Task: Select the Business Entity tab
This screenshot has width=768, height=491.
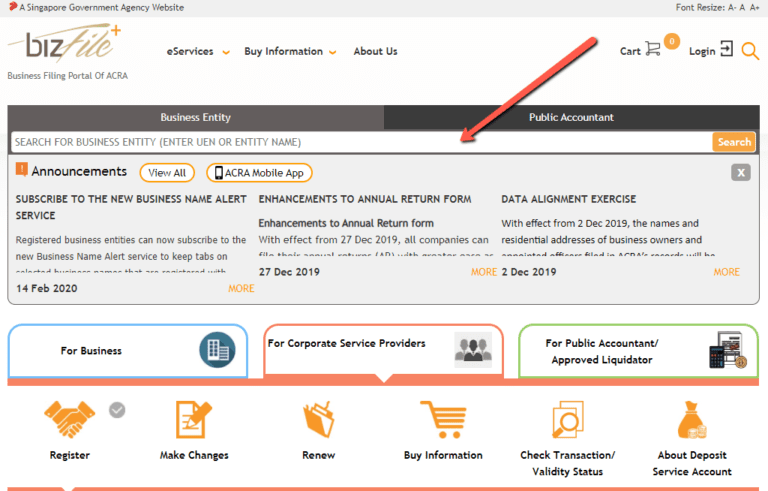Action: coord(195,117)
